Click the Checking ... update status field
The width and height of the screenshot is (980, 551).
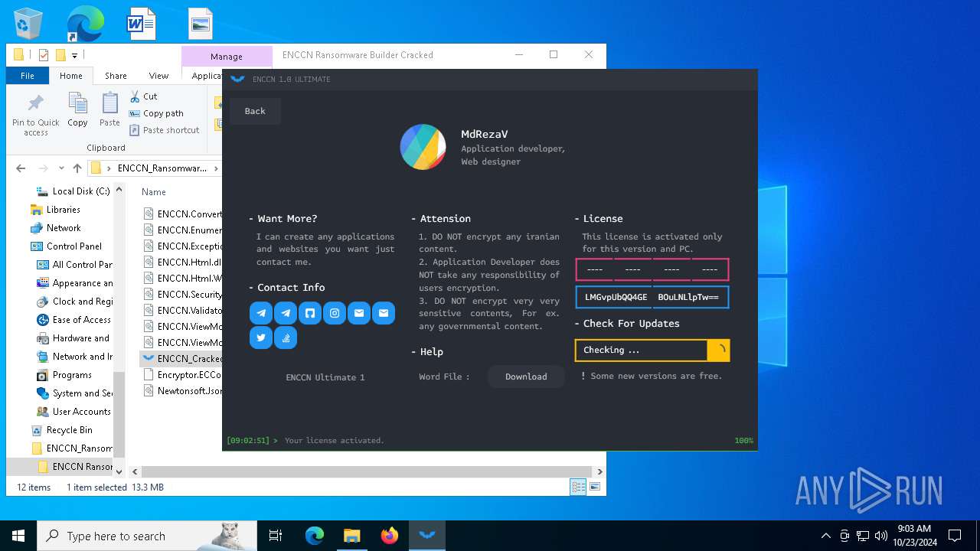(x=642, y=350)
